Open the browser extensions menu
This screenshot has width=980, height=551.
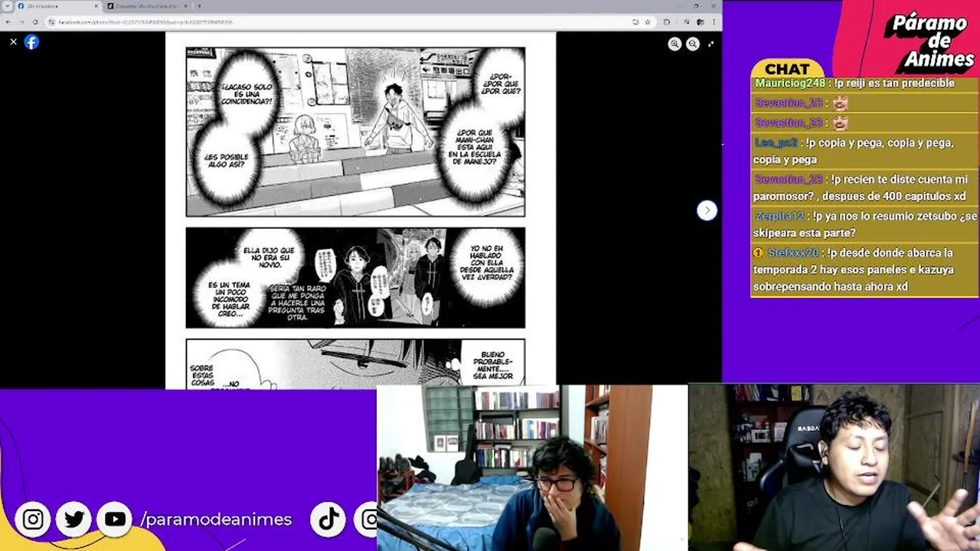point(667,22)
